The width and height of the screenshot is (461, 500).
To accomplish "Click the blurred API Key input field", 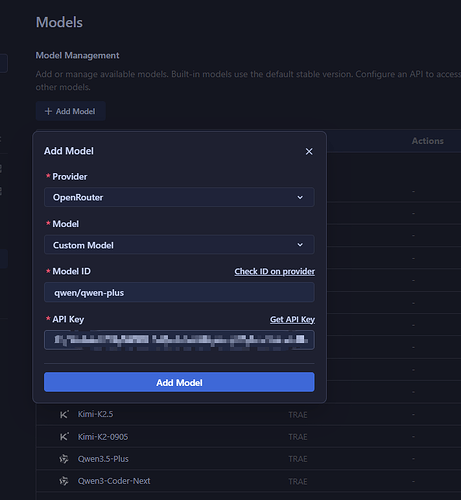I will point(179,340).
